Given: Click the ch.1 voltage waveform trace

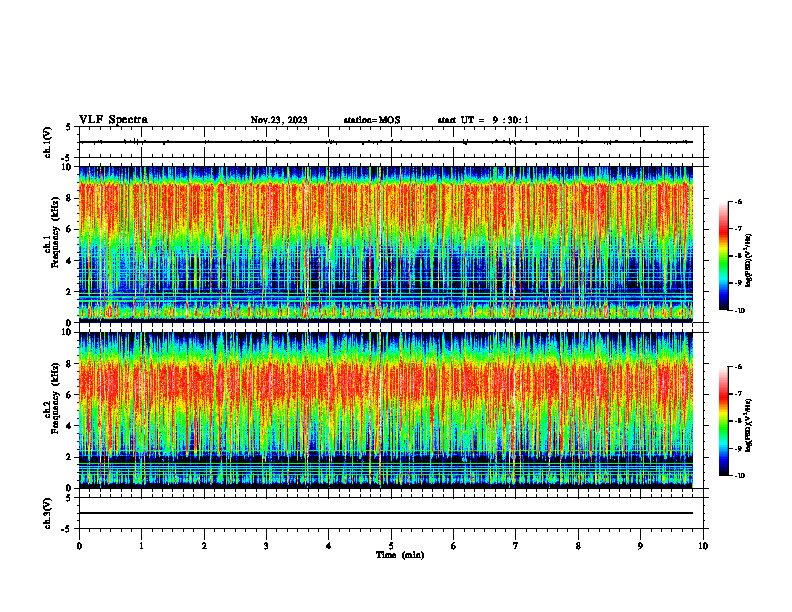Looking at the screenshot, I should click(x=386, y=142).
